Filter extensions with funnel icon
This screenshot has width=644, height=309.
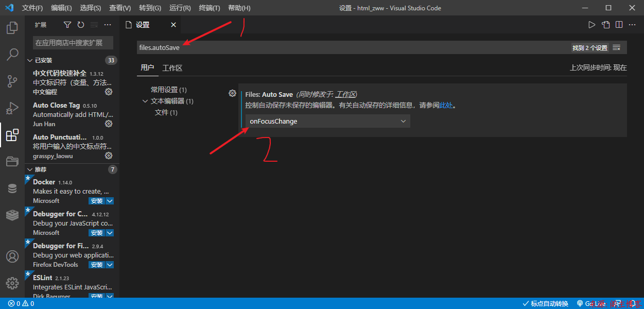(67, 25)
